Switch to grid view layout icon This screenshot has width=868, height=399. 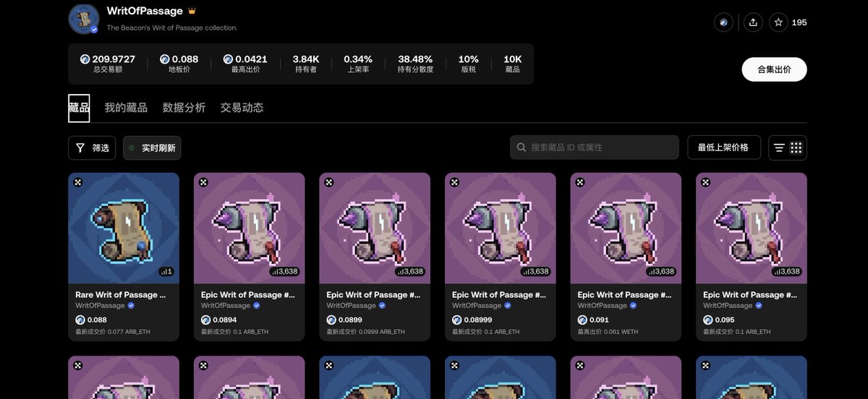(x=796, y=147)
